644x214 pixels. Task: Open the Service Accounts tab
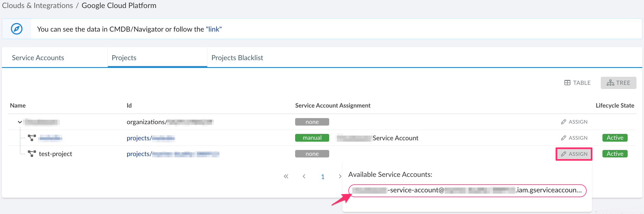38,58
